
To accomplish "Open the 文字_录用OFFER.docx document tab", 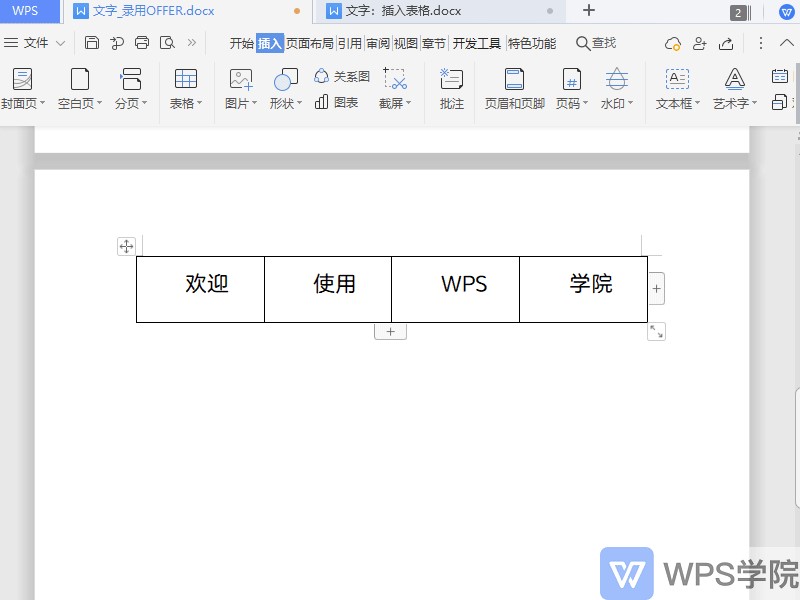I will [x=160, y=11].
